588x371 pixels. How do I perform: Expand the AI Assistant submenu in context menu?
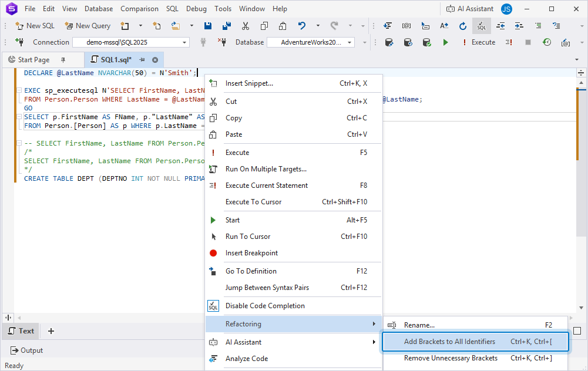(294, 342)
